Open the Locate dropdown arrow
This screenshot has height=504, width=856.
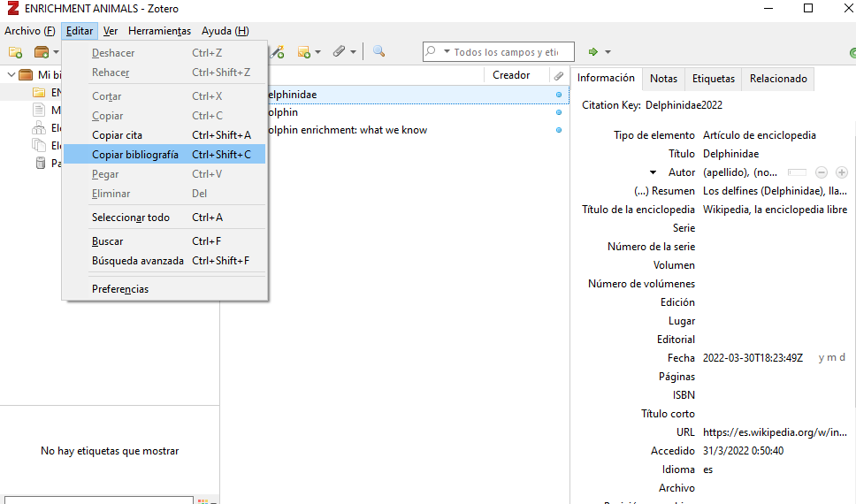coord(608,52)
